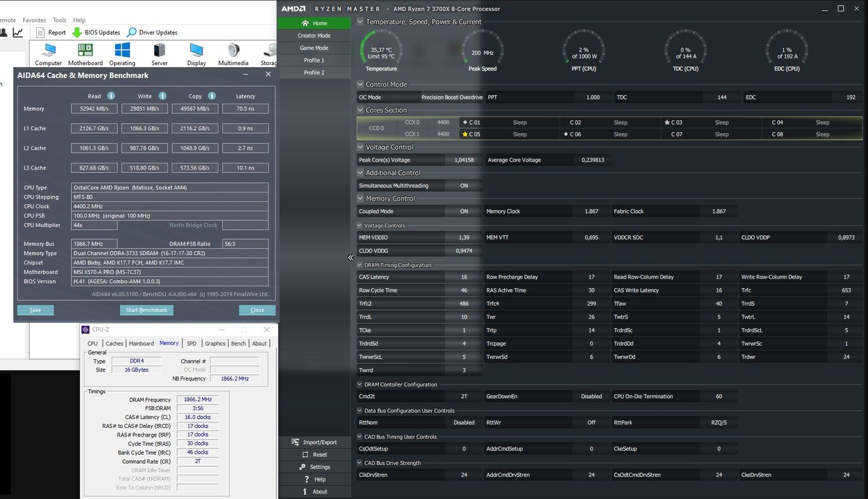This screenshot has width=868, height=499.
Task: Open Profile 1 in Ryzen Master
Action: coord(314,60)
